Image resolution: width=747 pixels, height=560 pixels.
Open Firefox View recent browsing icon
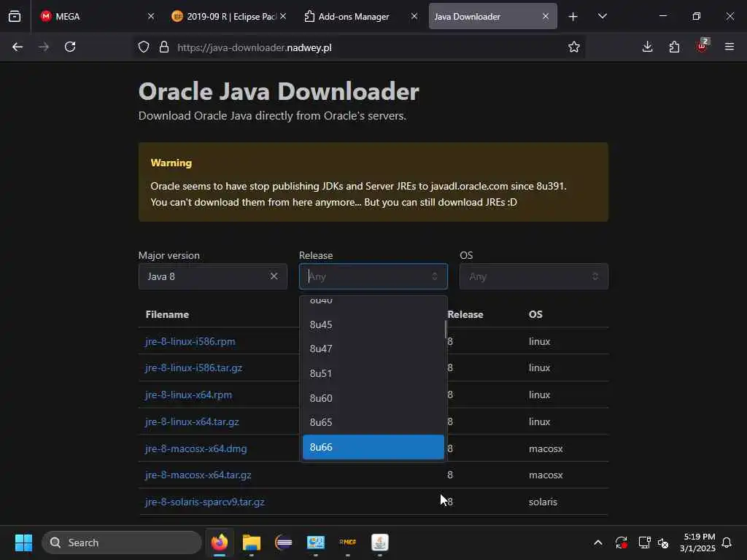(x=15, y=16)
